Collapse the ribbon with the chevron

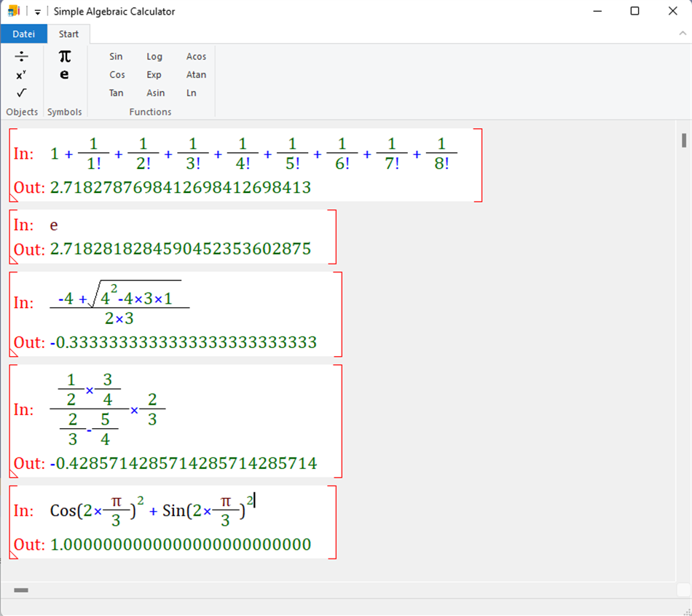pos(682,34)
